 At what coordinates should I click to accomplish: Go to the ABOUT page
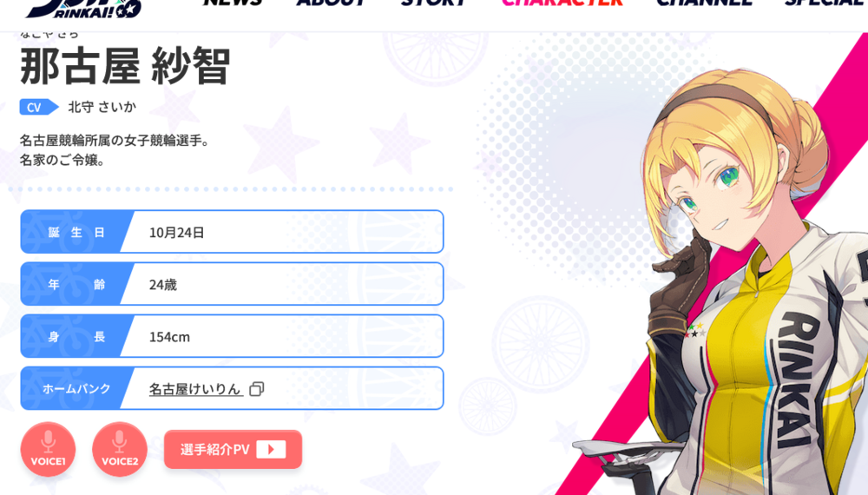pyautogui.click(x=331, y=3)
